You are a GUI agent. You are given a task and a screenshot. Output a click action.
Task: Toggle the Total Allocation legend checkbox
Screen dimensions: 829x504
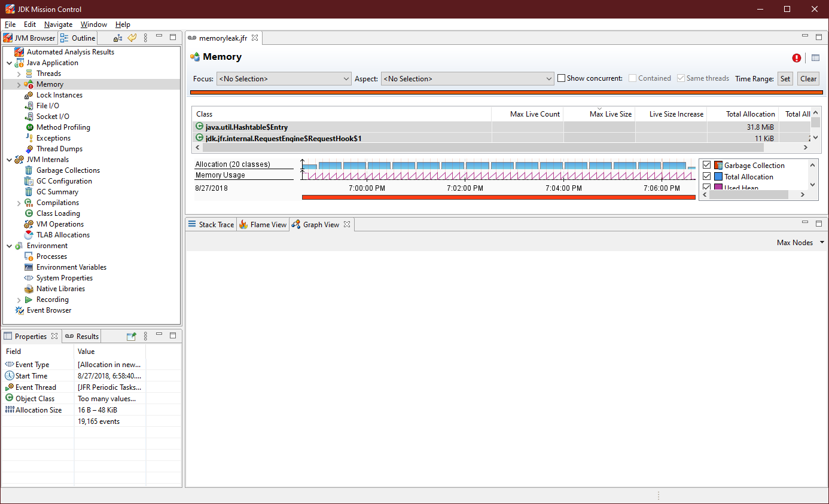[707, 177]
